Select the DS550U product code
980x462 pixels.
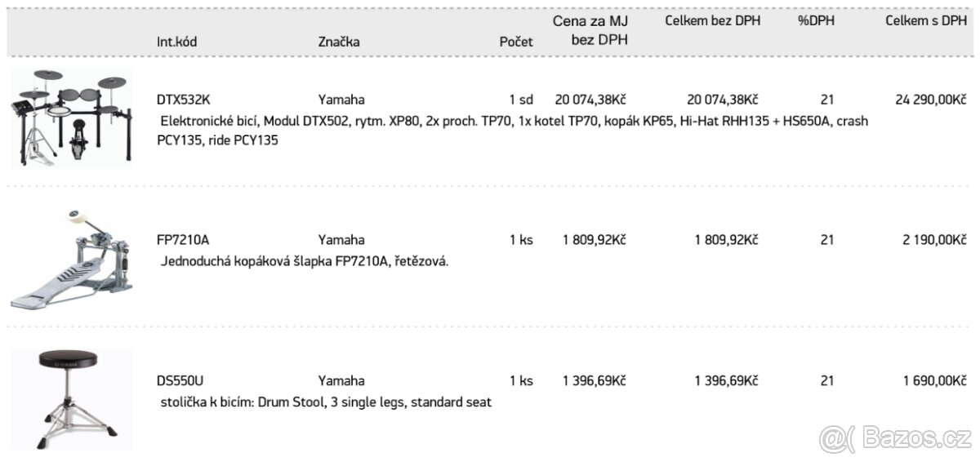(x=180, y=380)
